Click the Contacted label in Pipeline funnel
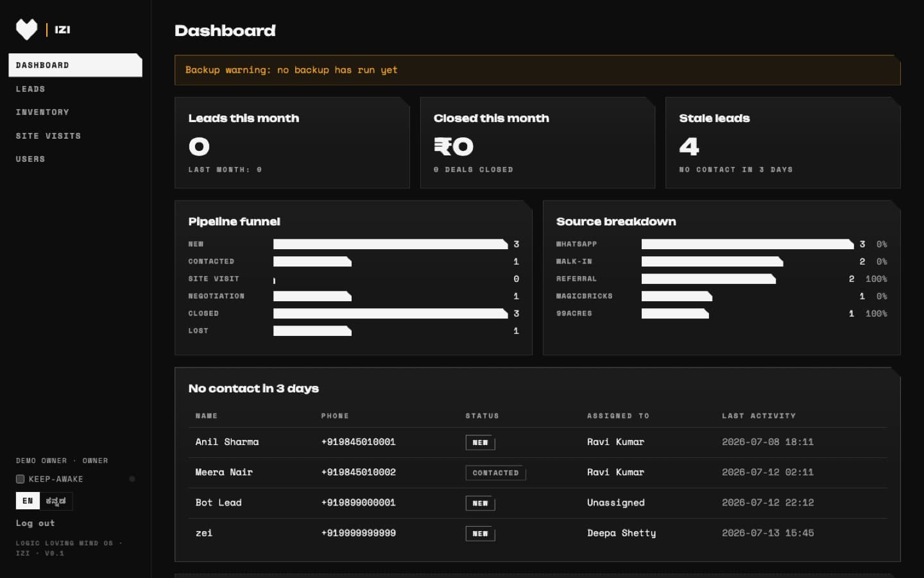The image size is (924, 578). (x=211, y=261)
